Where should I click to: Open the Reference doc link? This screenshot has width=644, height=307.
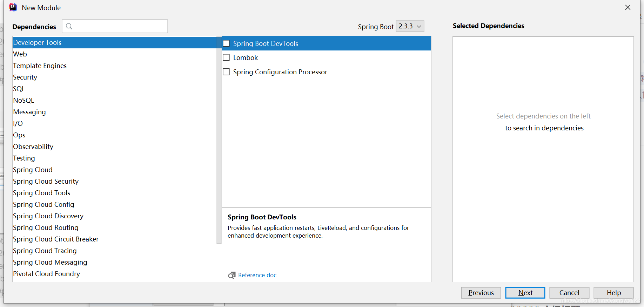coord(257,275)
